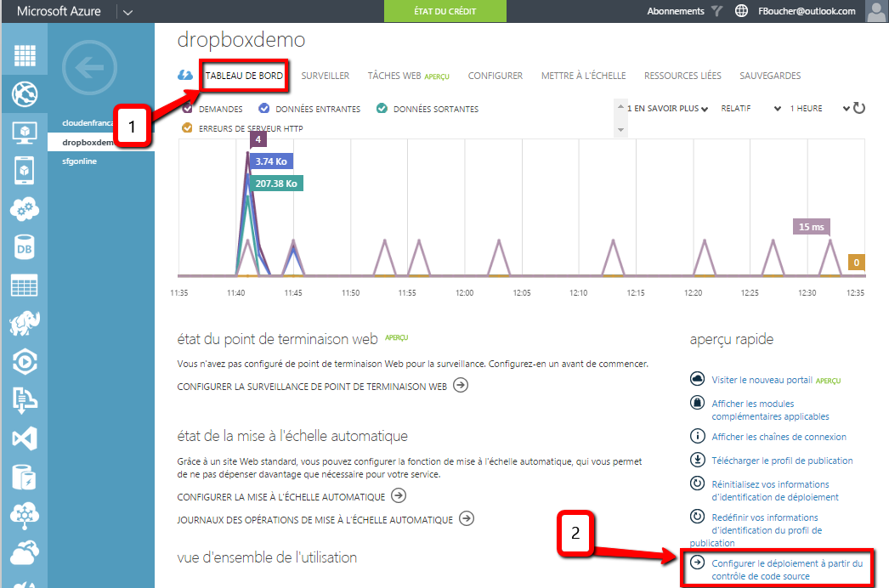The image size is (889, 588).
Task: Click Configurer la surveillance de point de terminaison web
Action: 312,386
